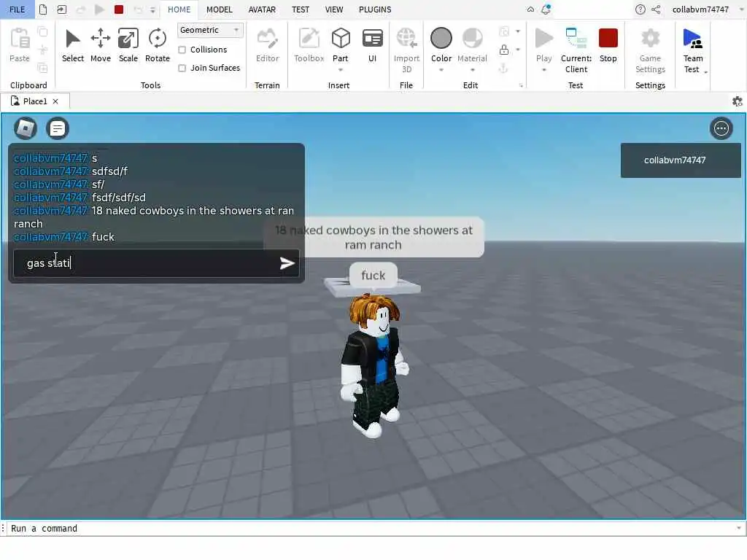Open the three-dots menu in viewport
Screen dimensions: 747x560
(721, 128)
